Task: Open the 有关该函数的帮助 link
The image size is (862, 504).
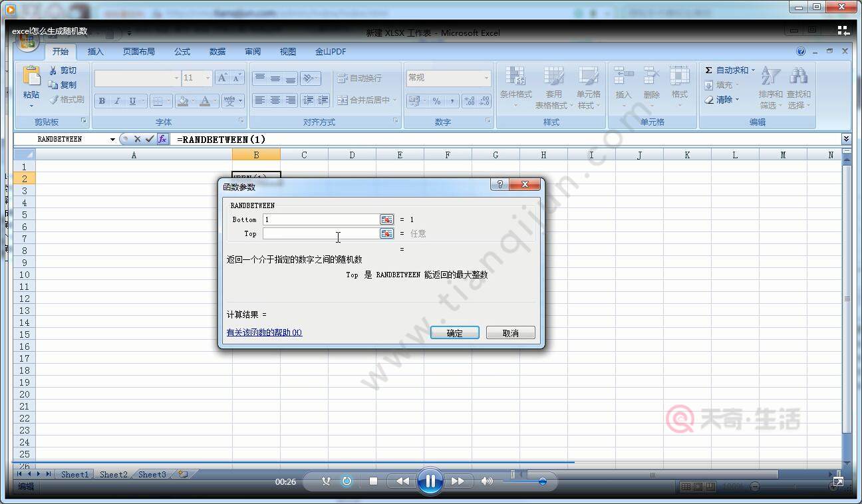Action: pyautogui.click(x=264, y=332)
